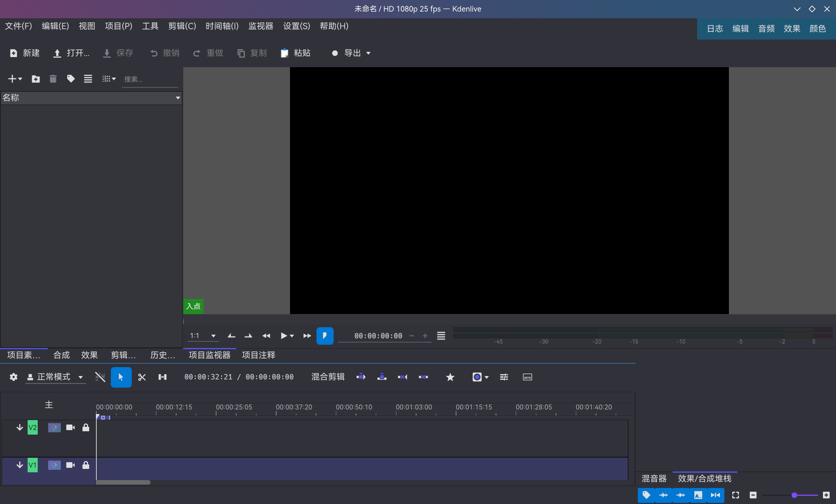This screenshot has height=504, width=836.
Task: Open the 时间轴(I) menu
Action: click(x=222, y=26)
